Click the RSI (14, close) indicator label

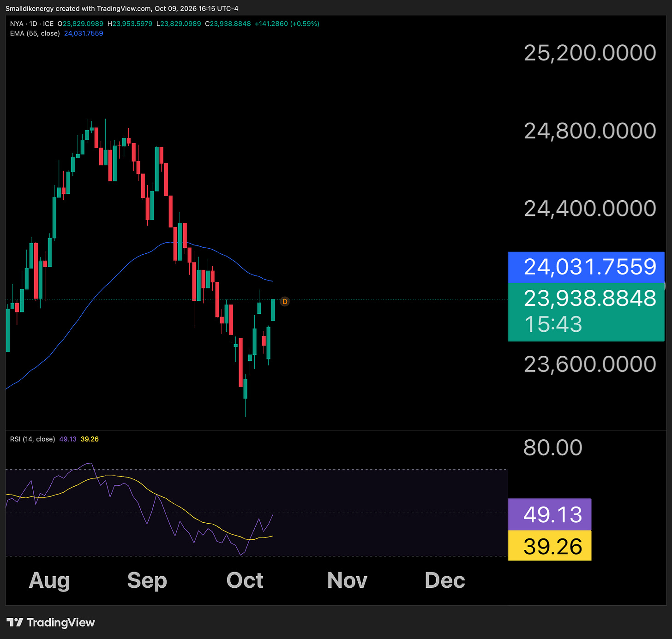pyautogui.click(x=32, y=439)
